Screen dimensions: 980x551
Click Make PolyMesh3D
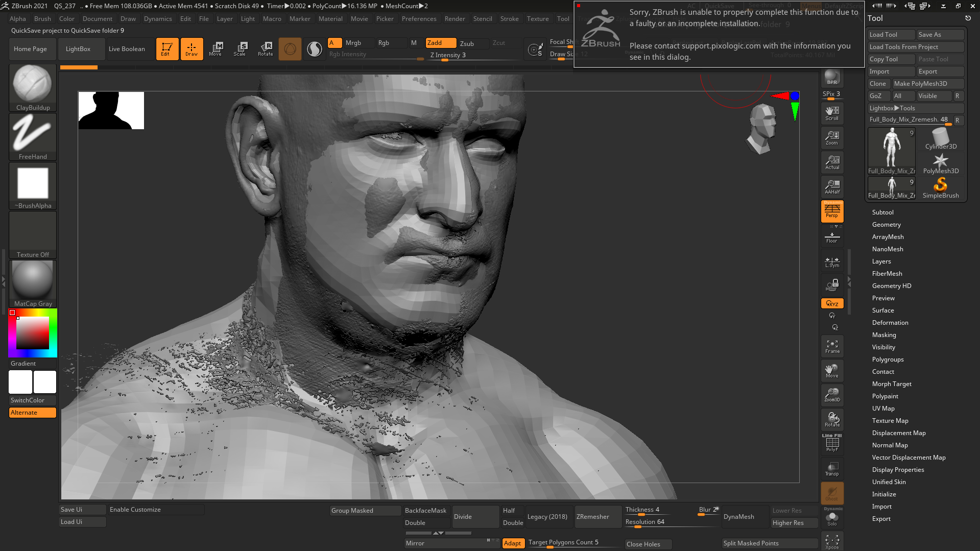coord(927,84)
